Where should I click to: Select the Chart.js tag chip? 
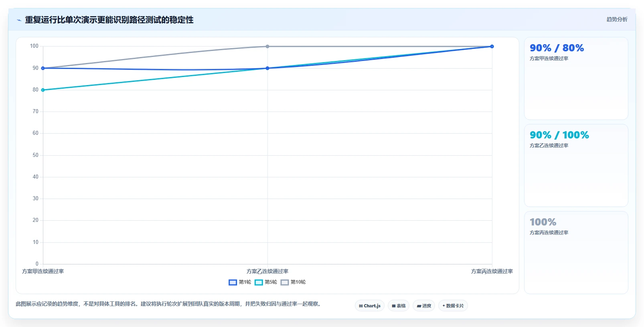[370, 306]
